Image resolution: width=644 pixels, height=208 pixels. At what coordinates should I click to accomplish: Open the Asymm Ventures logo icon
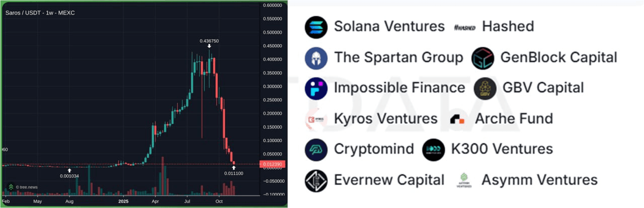464,180
